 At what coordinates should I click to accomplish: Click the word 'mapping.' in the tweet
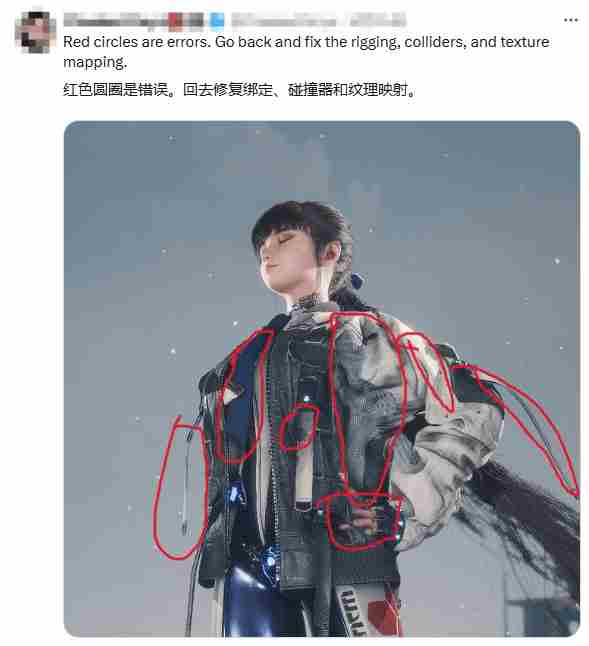[x=95, y=62]
